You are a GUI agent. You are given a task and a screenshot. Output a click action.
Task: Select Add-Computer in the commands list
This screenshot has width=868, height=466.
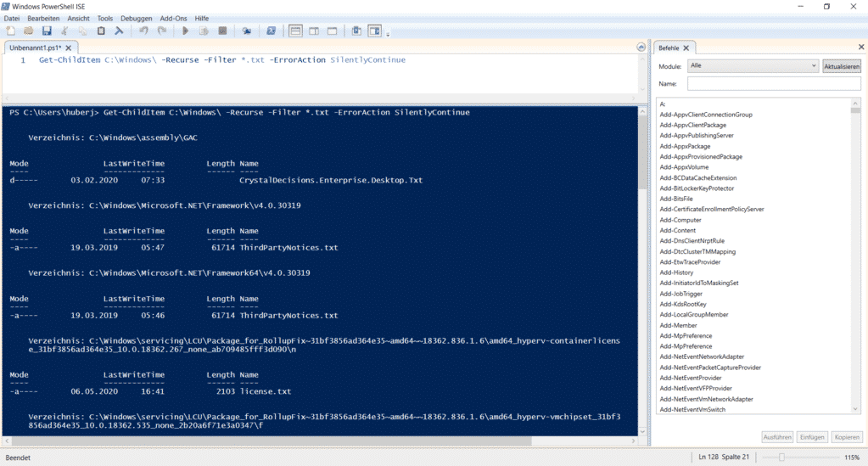coord(680,220)
